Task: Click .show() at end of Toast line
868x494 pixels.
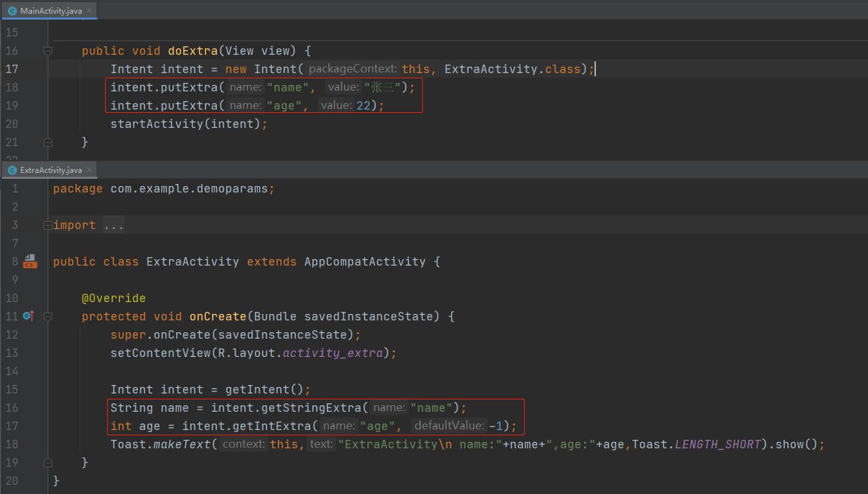Action: pos(794,444)
